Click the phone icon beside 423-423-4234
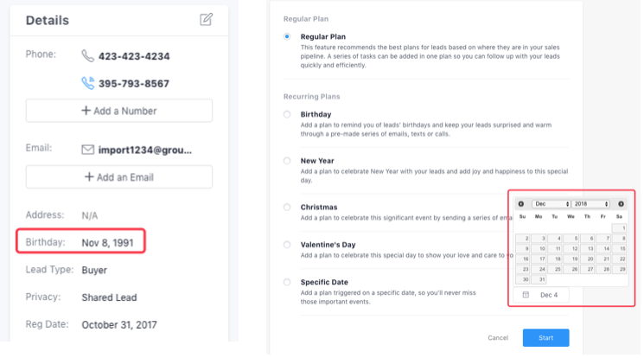 87,56
